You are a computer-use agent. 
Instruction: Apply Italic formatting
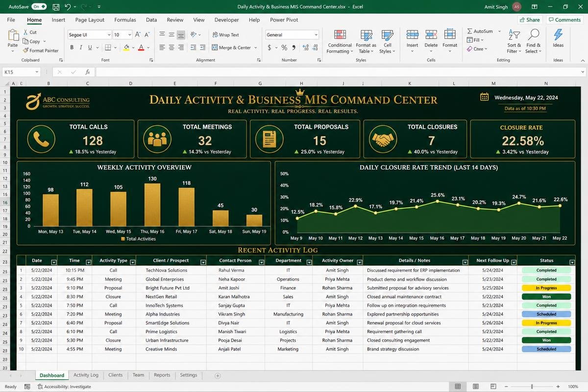[81, 48]
